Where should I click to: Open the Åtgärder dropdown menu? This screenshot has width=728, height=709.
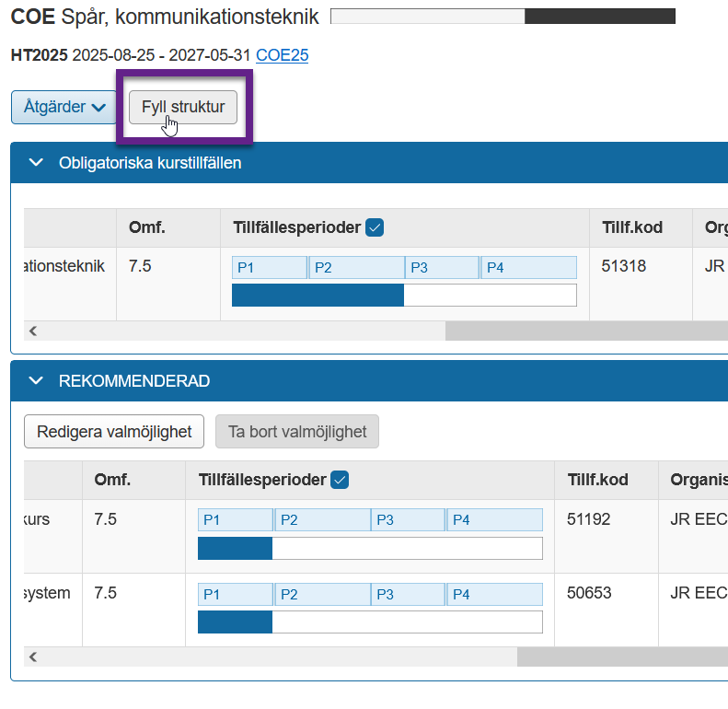coord(64,107)
